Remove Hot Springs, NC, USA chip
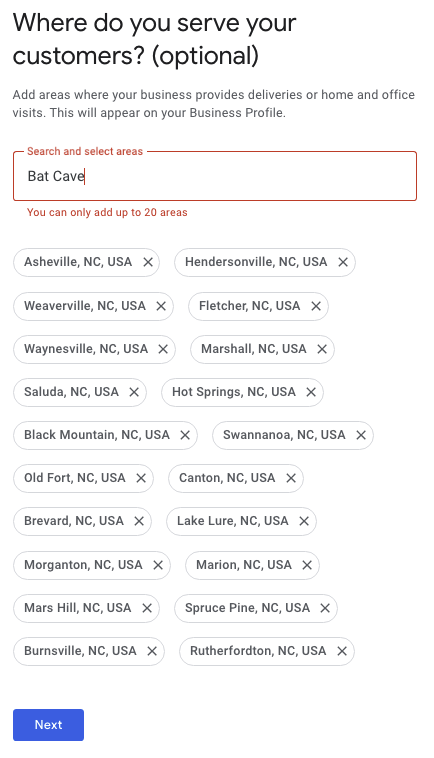 point(311,392)
